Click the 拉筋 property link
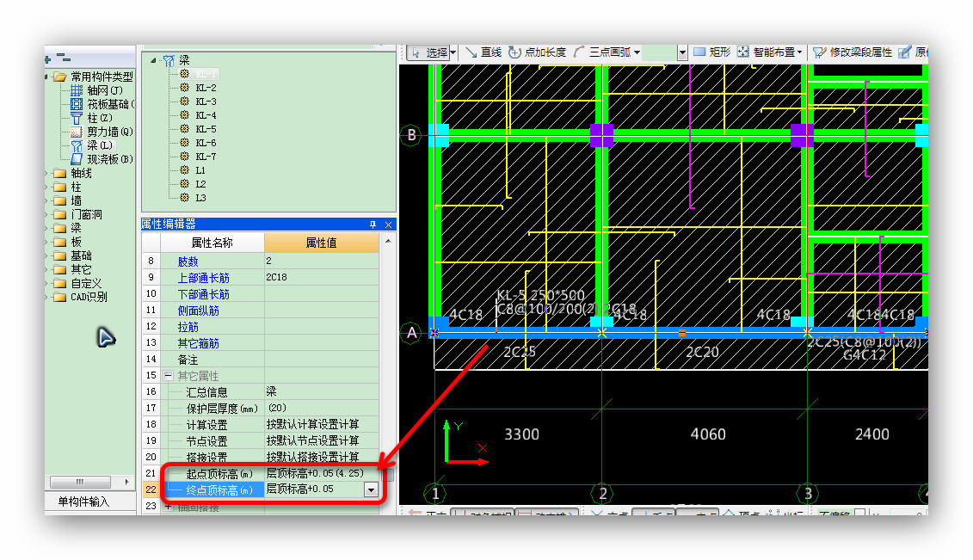Image resolution: width=973 pixels, height=560 pixels. 188,326
